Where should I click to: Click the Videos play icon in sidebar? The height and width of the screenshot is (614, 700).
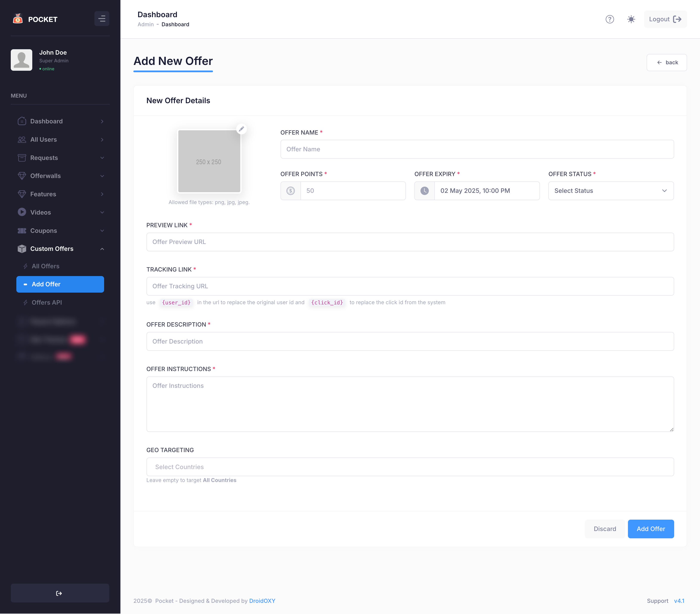click(22, 212)
